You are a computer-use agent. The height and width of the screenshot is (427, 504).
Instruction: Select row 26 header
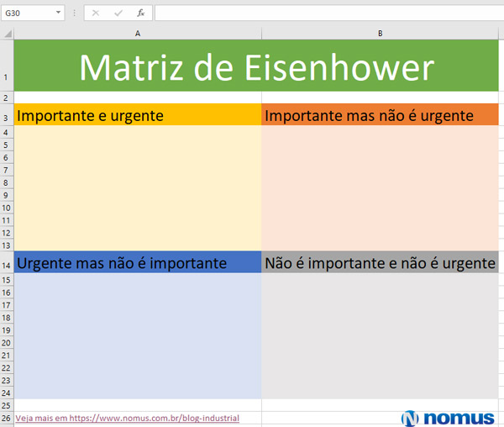point(7,418)
